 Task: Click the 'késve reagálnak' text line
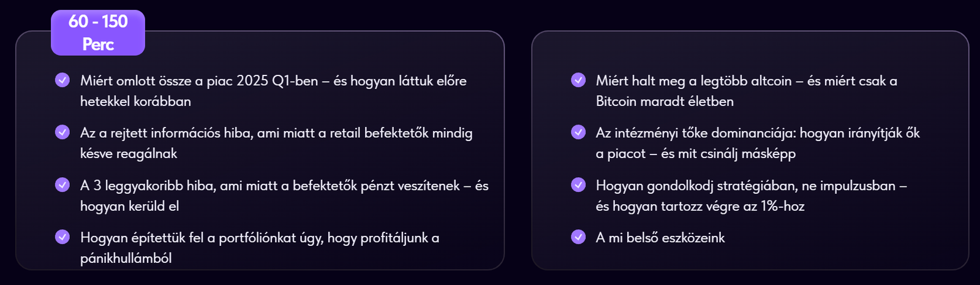tap(129, 154)
